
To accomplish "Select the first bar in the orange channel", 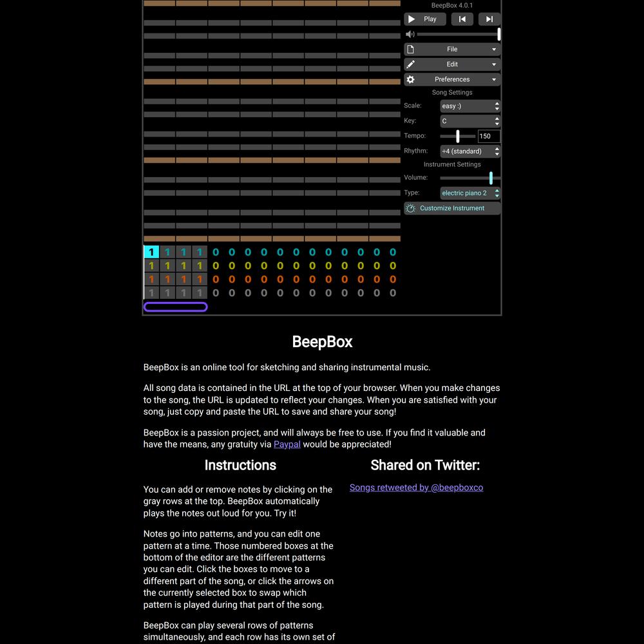I will 151,279.
